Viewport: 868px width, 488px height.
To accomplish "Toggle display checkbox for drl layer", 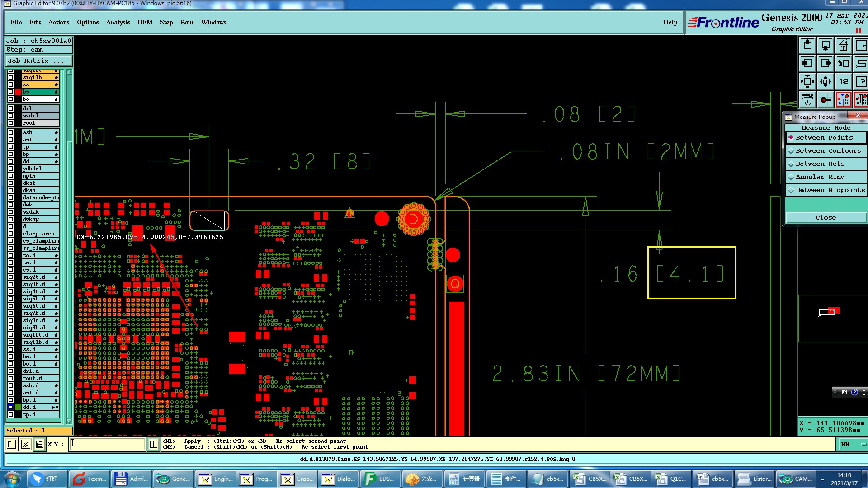I will pos(11,108).
